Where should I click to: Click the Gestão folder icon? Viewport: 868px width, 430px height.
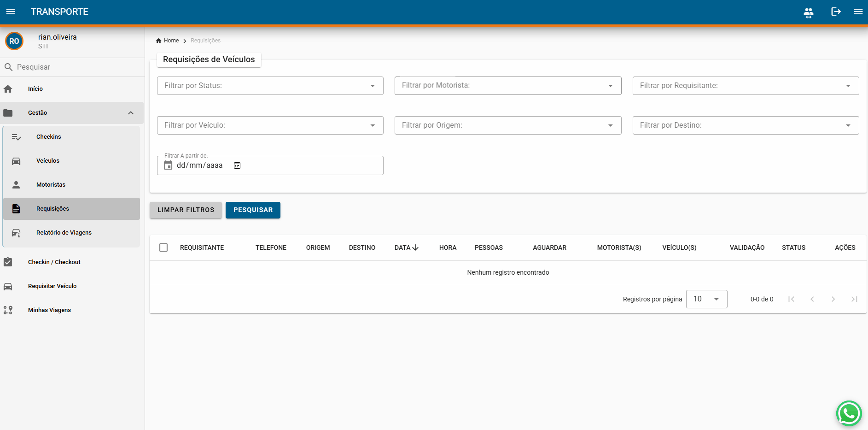click(8, 113)
